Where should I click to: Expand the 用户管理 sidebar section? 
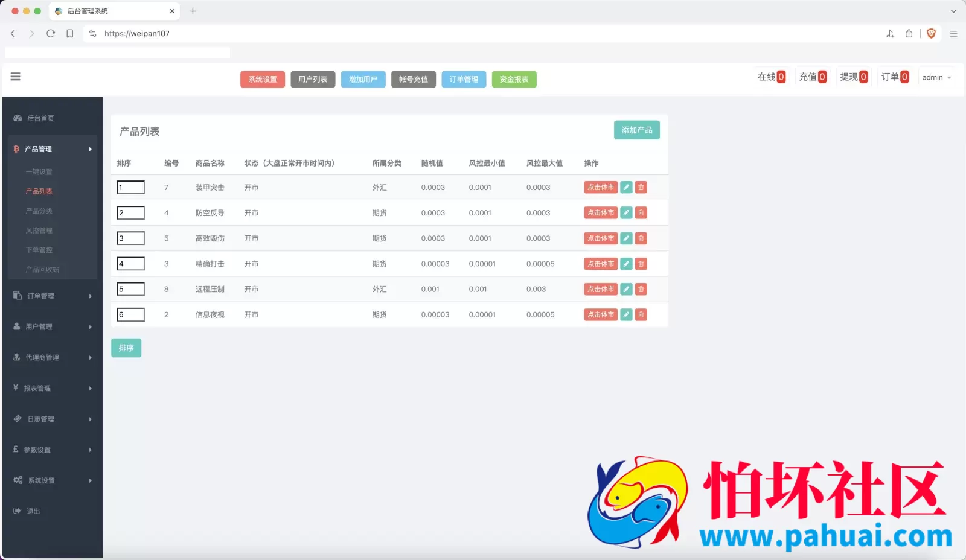(53, 326)
